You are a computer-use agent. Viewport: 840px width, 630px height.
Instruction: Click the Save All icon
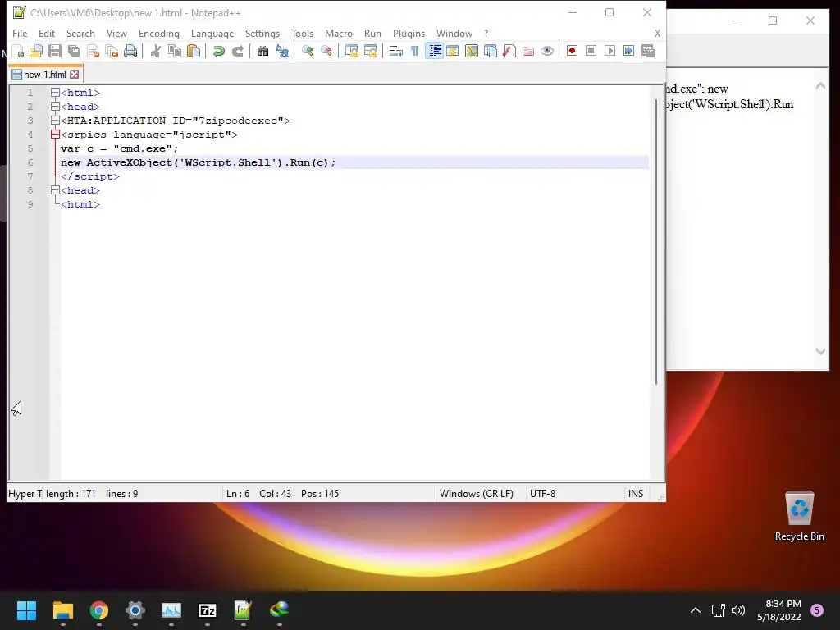point(73,51)
